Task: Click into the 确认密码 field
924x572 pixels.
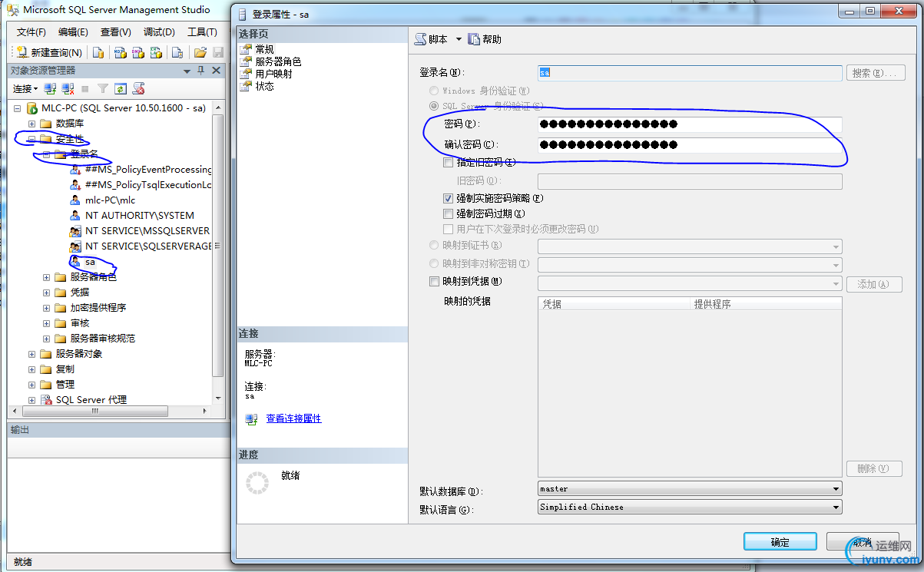Action: point(690,144)
